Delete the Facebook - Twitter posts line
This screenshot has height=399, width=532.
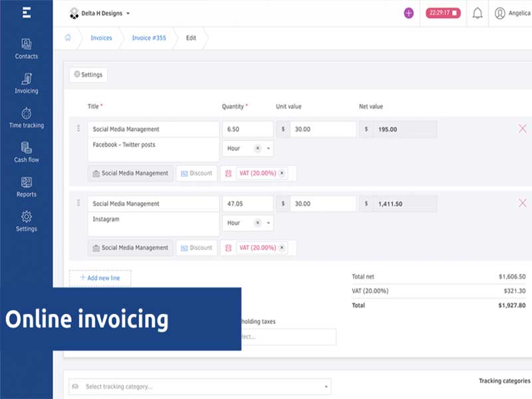click(522, 128)
